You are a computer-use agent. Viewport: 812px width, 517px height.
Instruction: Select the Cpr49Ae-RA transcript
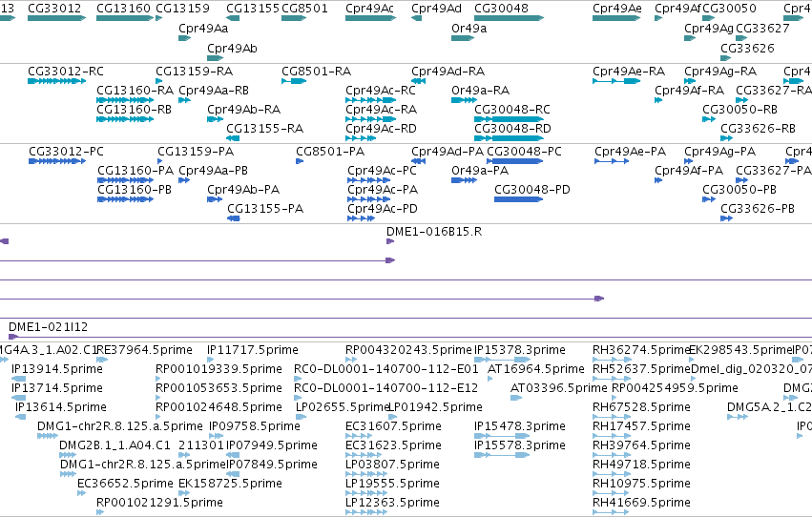616,81
